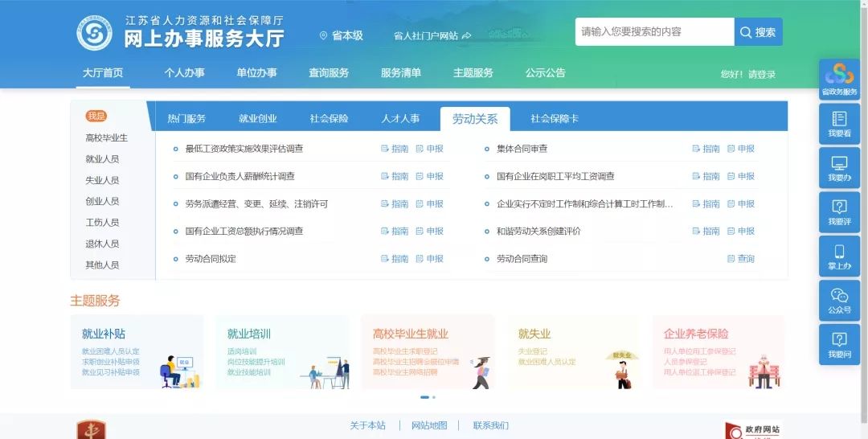
Task: Click the search input field
Action: pos(654,32)
